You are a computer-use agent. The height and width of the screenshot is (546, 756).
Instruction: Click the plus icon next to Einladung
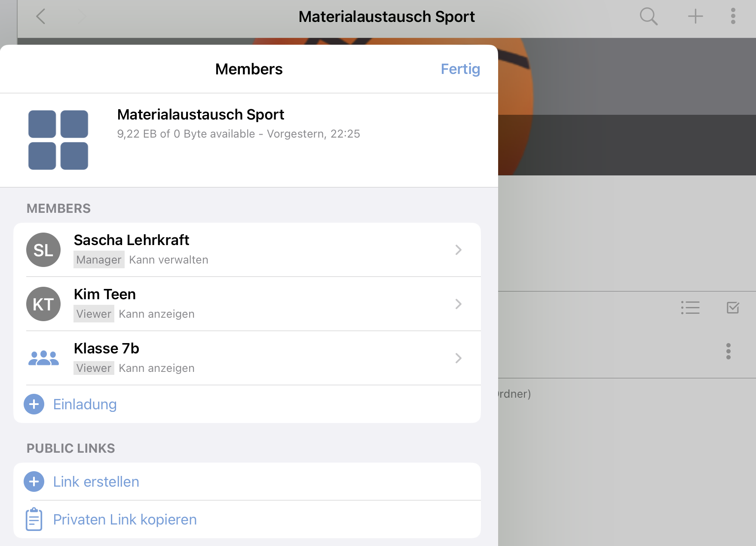click(x=34, y=404)
